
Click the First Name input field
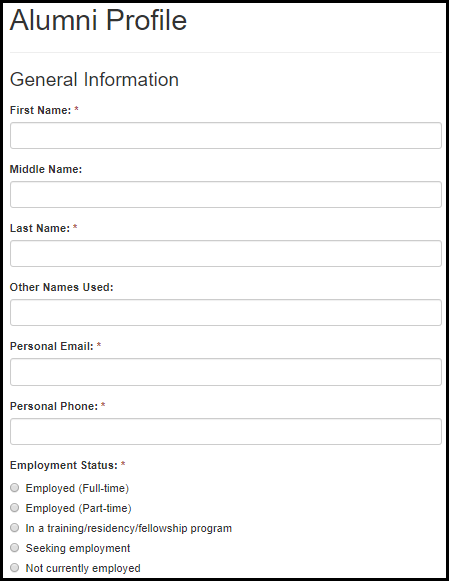click(x=226, y=136)
